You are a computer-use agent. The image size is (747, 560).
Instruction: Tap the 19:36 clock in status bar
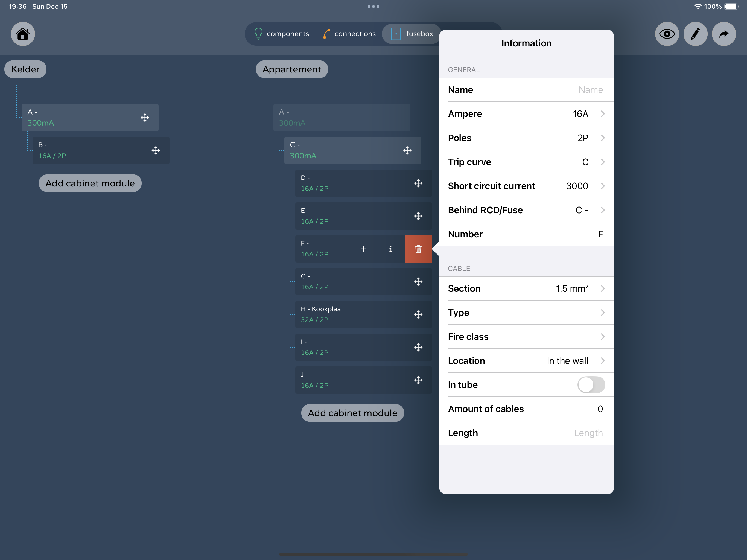pyautogui.click(x=17, y=6)
